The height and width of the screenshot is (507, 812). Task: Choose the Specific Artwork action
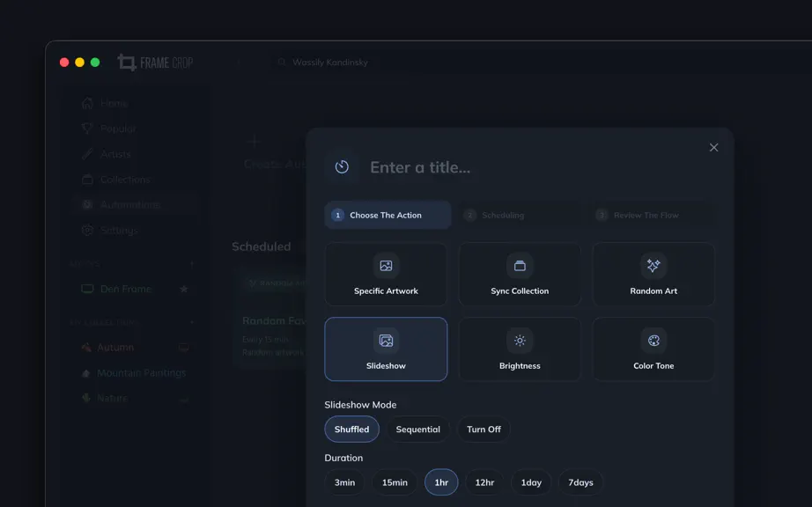click(386, 275)
